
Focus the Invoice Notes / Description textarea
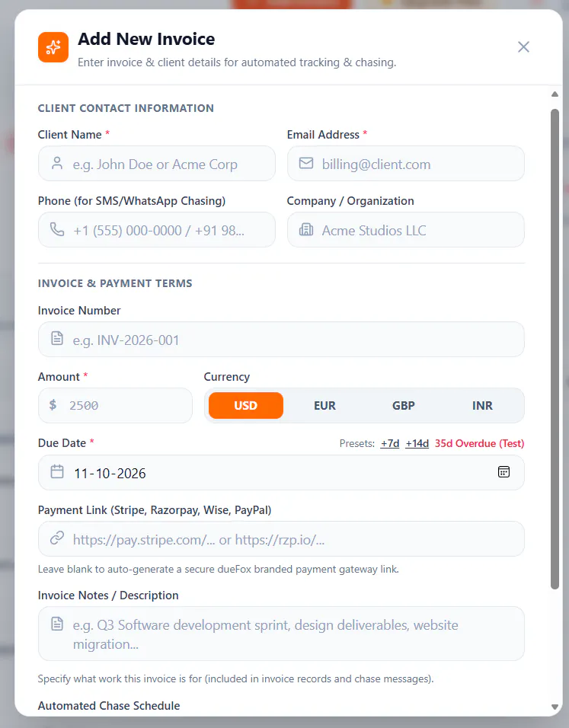[281, 634]
